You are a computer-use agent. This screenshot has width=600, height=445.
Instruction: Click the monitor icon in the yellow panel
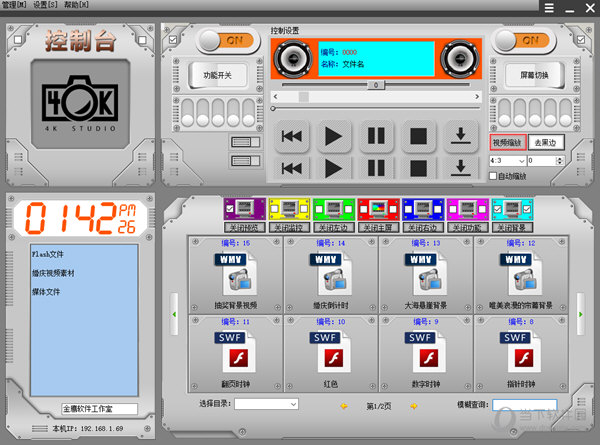coord(289,209)
